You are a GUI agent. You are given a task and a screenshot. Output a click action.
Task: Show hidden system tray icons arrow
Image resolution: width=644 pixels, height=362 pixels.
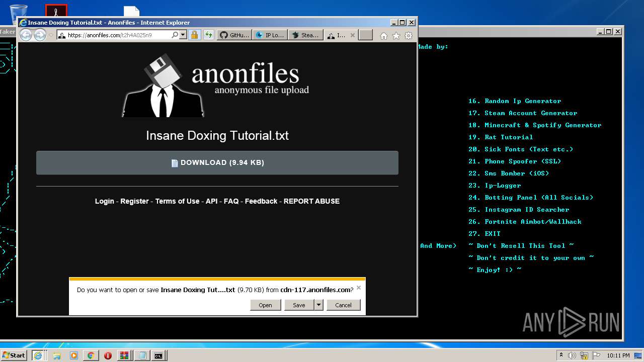[x=561, y=355]
